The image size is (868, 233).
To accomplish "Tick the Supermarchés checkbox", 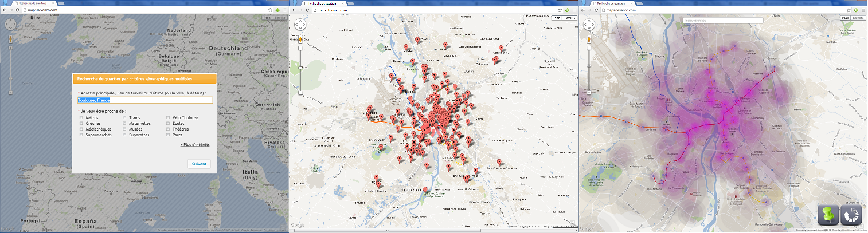I will click(82, 136).
